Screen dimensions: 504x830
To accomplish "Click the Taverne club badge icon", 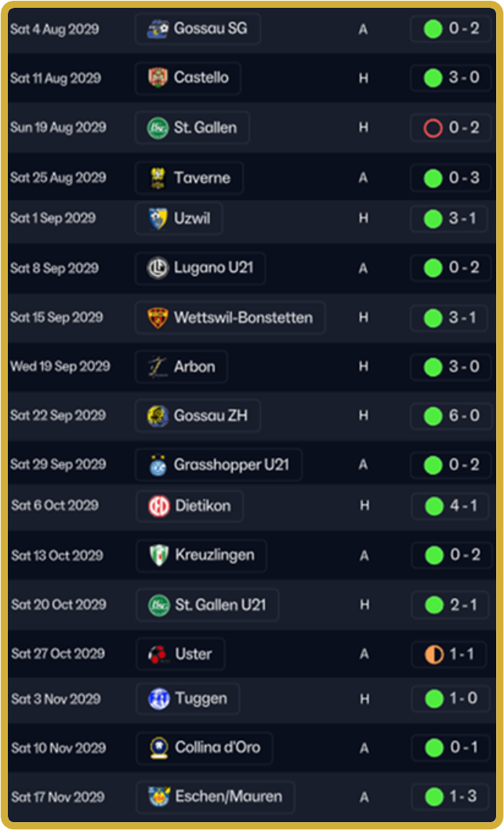I will (158, 178).
